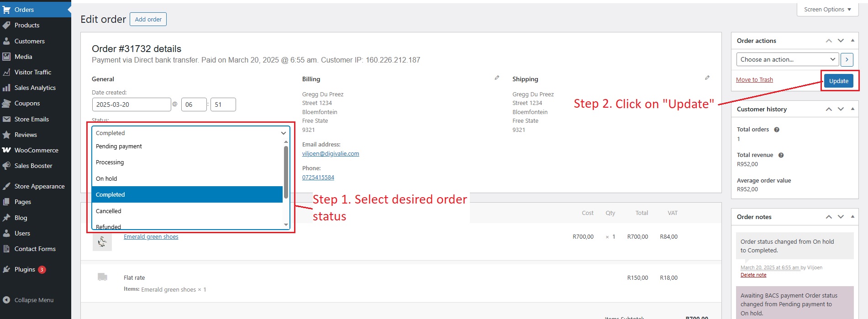Toggle the Customer history panel
868x319 pixels.
pyautogui.click(x=852, y=109)
